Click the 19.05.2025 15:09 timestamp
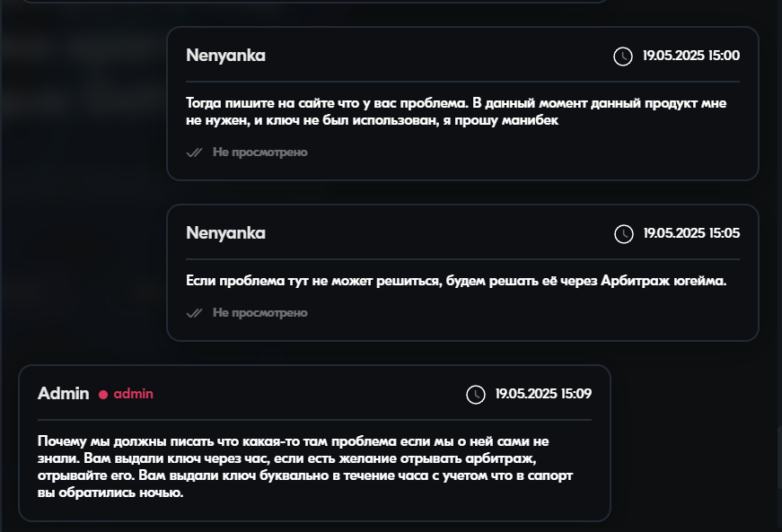Image resolution: width=782 pixels, height=532 pixels. coord(543,394)
